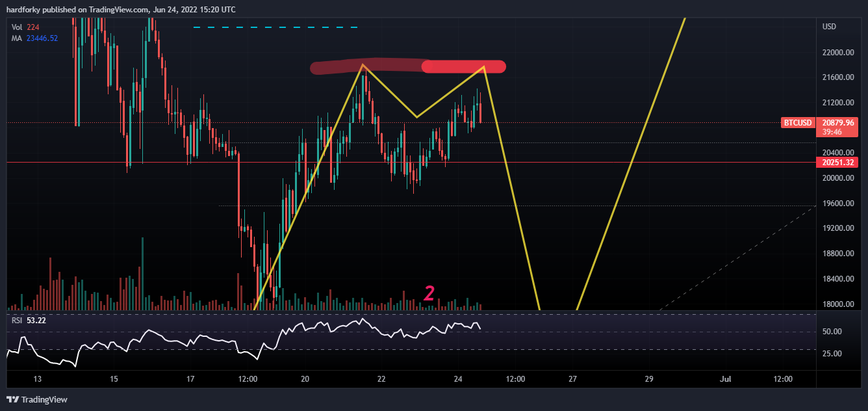Click the 50.00 level on the RSI axis
This screenshot has height=411, width=868.
coord(832,332)
